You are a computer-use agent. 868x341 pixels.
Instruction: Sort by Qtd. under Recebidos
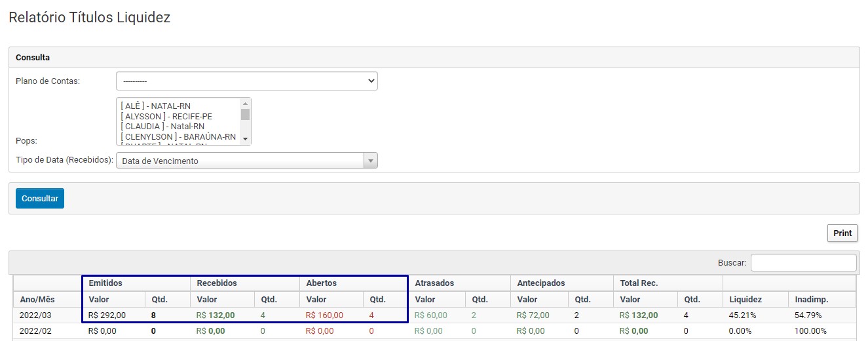[x=269, y=299]
